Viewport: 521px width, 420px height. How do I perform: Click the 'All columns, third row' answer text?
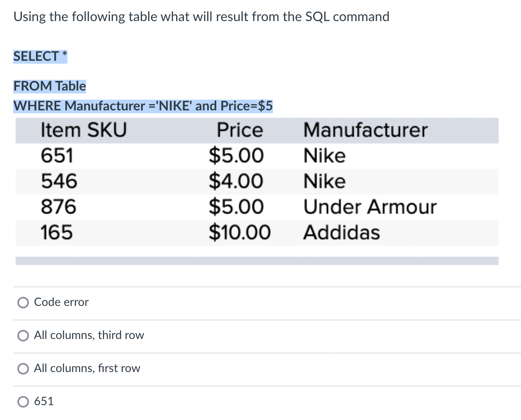(89, 335)
